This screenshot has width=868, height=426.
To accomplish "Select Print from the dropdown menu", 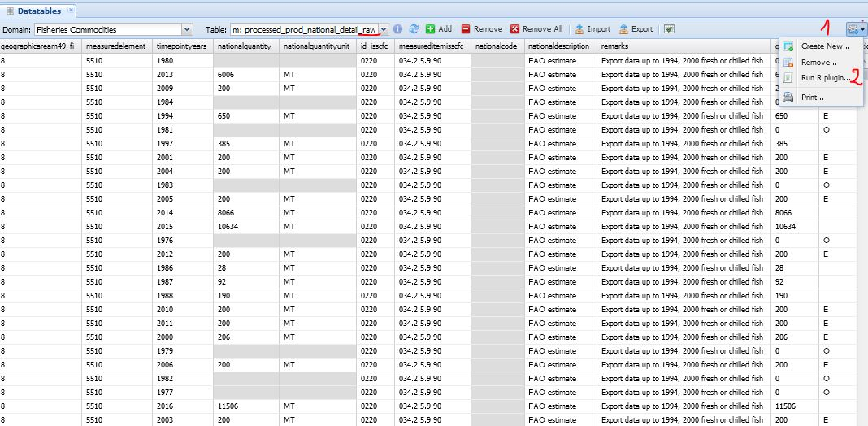I will tap(812, 98).
